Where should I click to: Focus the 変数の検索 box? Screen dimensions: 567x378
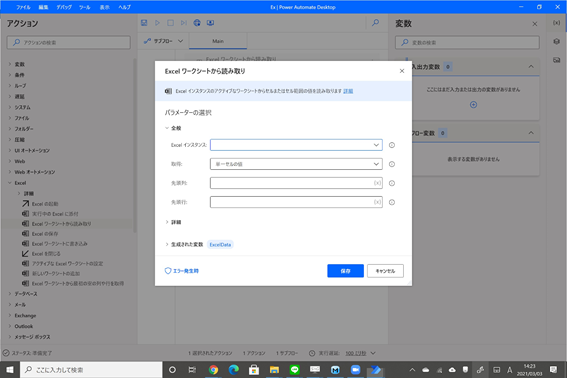pos(467,42)
